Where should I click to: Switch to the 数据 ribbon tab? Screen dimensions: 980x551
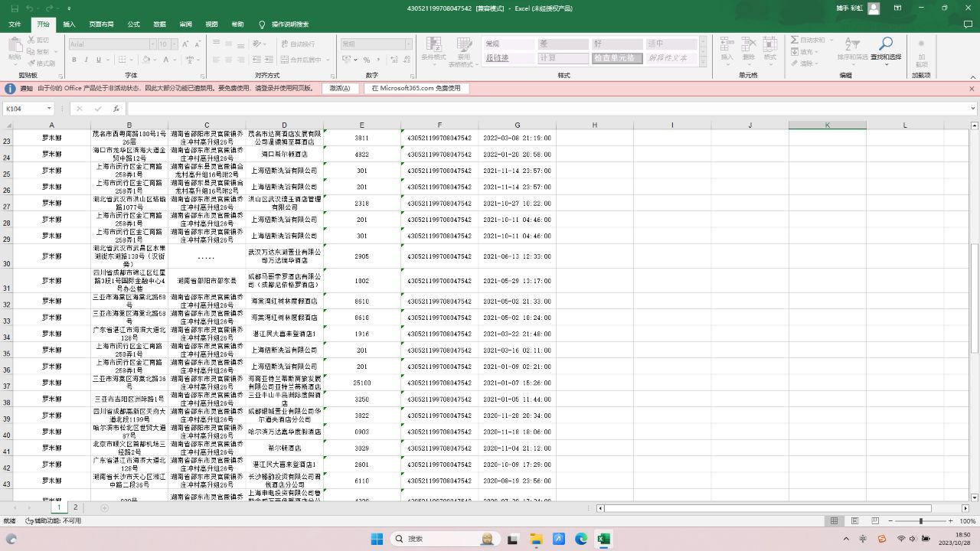pyautogui.click(x=159, y=24)
